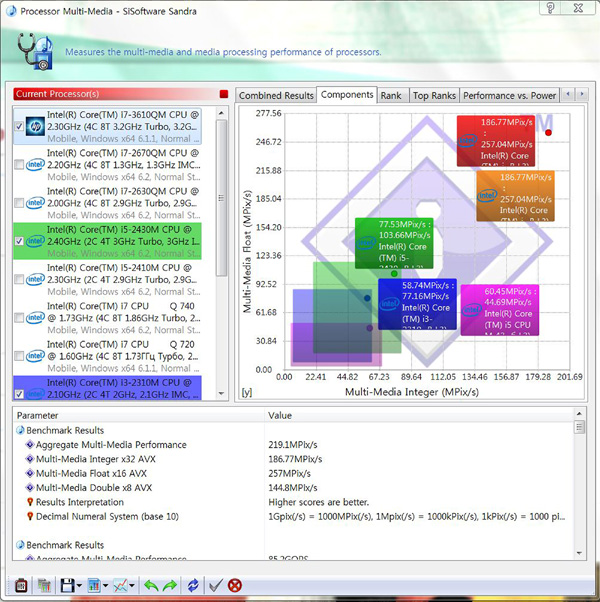Click the blue refresh arrows icon
The image size is (600, 602).
coord(193,585)
